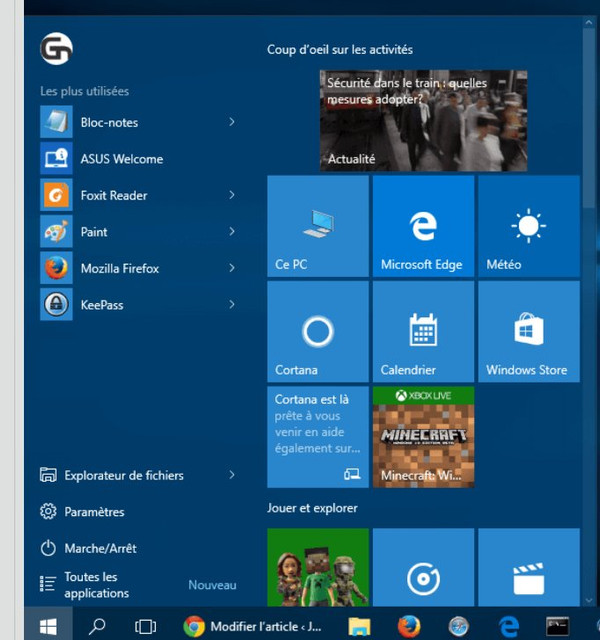Screen dimensions: 600x640
Task: Expand KeePass jump list arrow
Action: (x=232, y=304)
